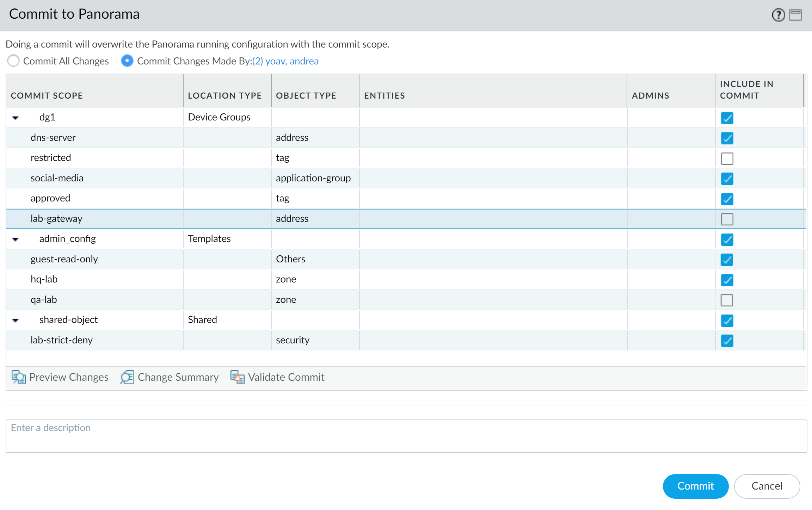Collapse the shared-object tree node

click(x=16, y=320)
